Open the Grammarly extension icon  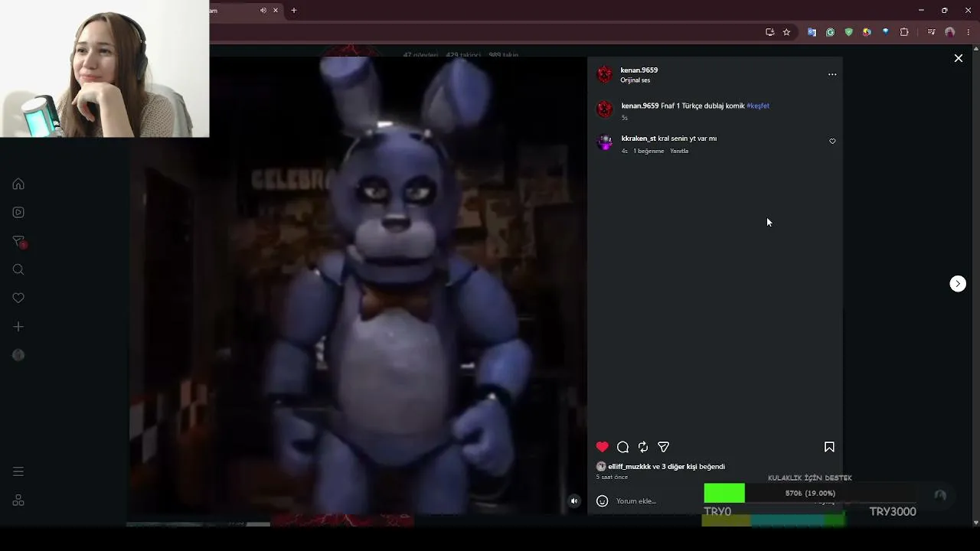tap(830, 32)
